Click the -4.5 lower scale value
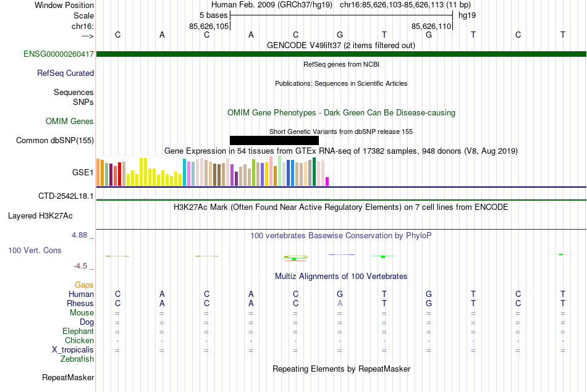 pos(80,266)
